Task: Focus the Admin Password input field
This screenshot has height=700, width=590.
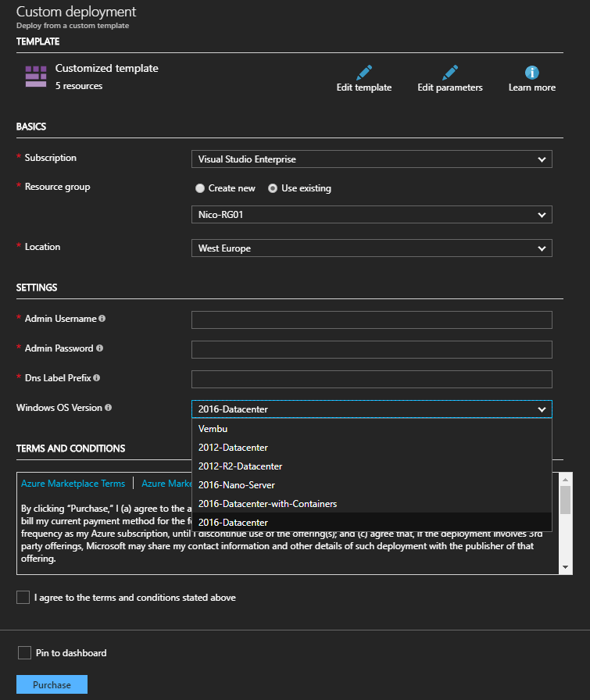Action: (x=372, y=349)
